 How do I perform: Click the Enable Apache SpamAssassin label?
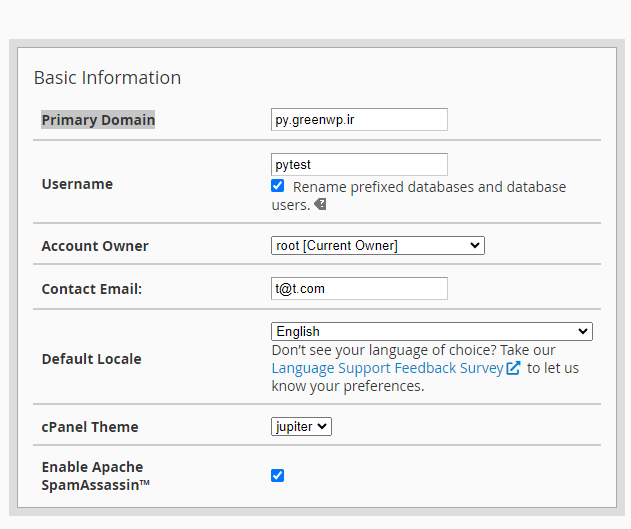click(92, 475)
